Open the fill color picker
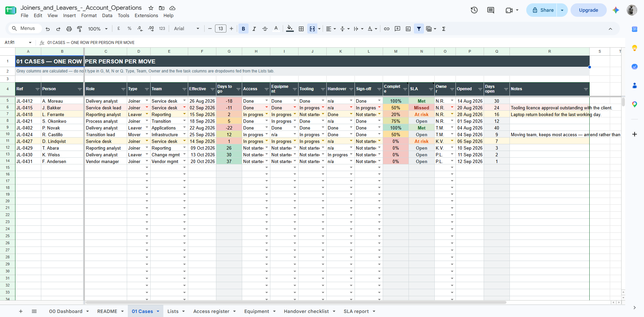This screenshot has height=317, width=644. click(290, 29)
